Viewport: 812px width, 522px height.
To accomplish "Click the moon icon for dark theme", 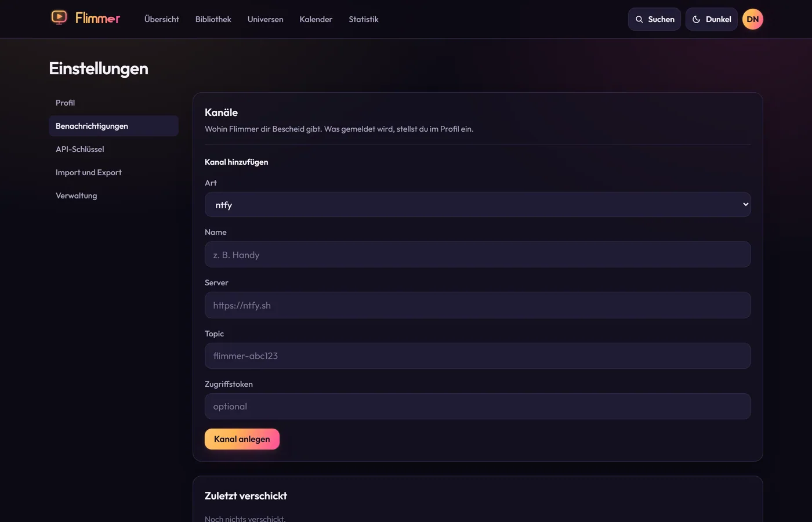I will [697, 19].
